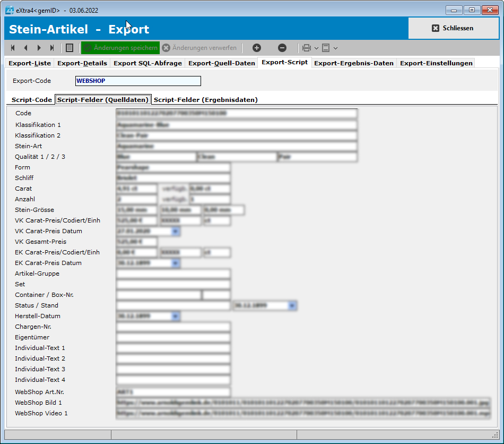Go to the previous record
This screenshot has height=444, width=504.
click(x=25, y=48)
